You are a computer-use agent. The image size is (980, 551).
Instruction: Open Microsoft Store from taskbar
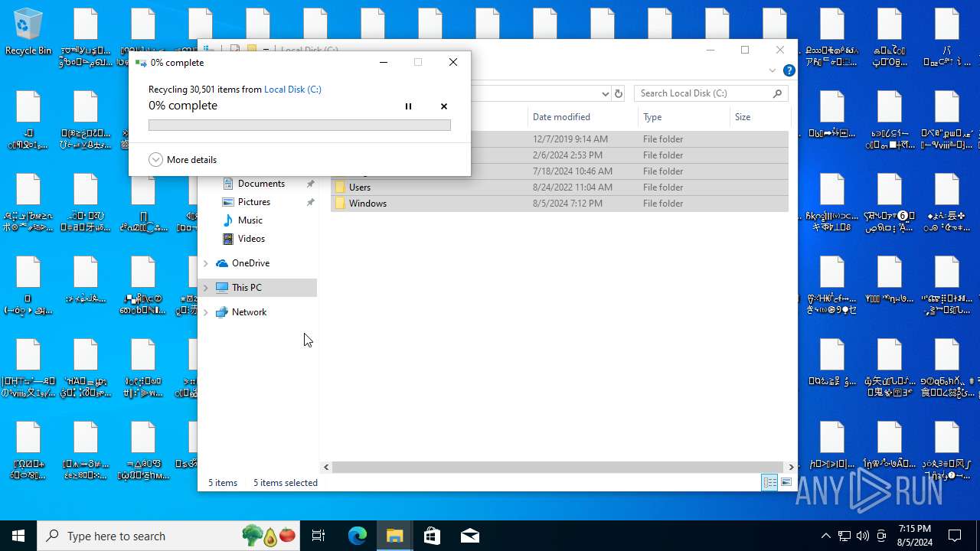pos(432,536)
